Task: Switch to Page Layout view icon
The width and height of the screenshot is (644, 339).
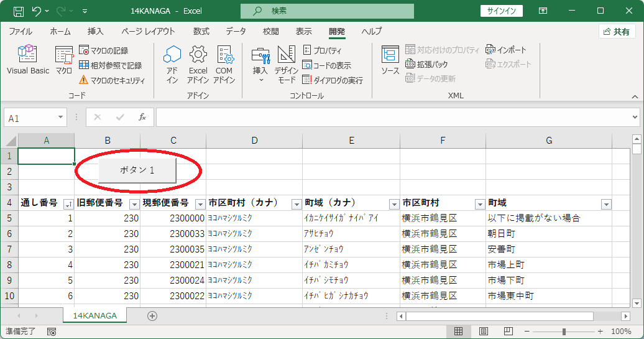Action: click(484, 331)
